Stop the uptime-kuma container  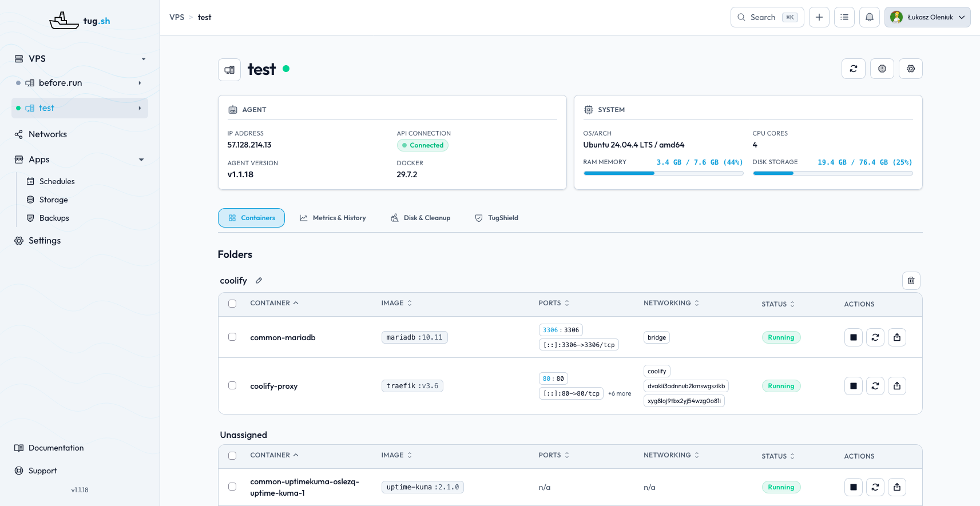[853, 487]
